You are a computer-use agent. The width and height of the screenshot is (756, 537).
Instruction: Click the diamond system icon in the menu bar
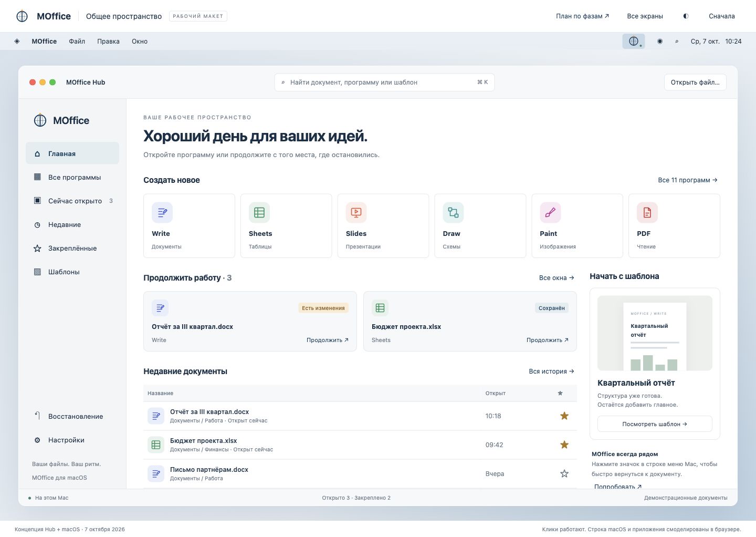(x=17, y=41)
